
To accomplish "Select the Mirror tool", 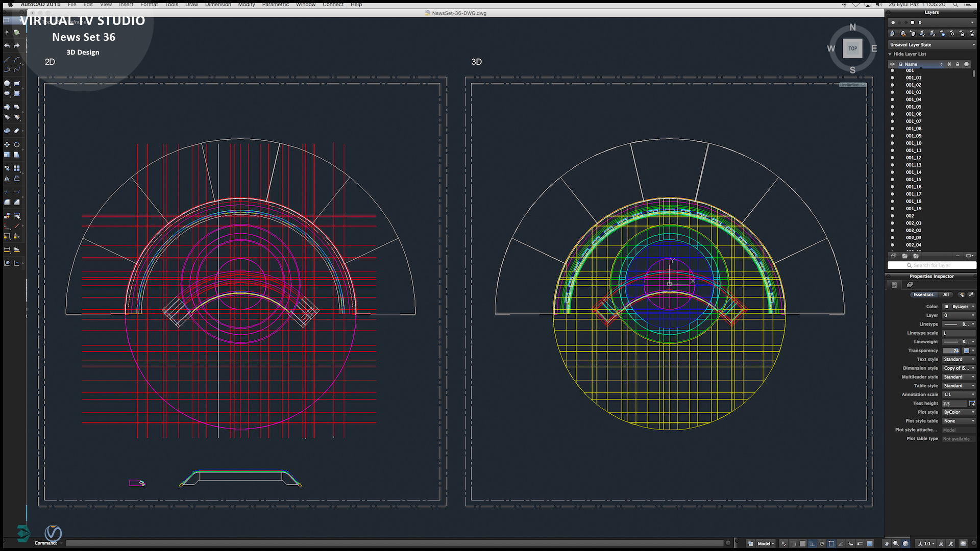I will (7, 179).
